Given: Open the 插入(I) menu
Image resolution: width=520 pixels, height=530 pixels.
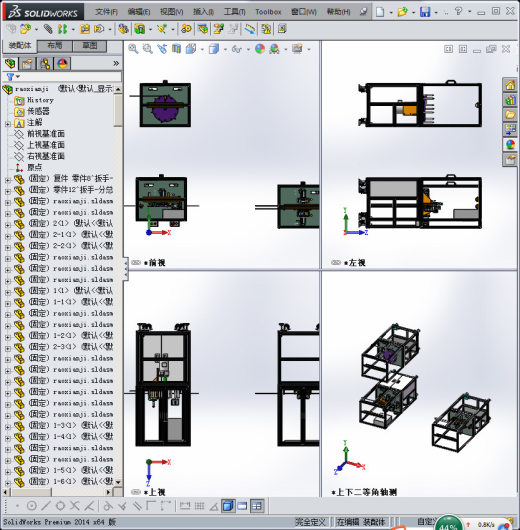Looking at the screenshot, I should pos(203,12).
